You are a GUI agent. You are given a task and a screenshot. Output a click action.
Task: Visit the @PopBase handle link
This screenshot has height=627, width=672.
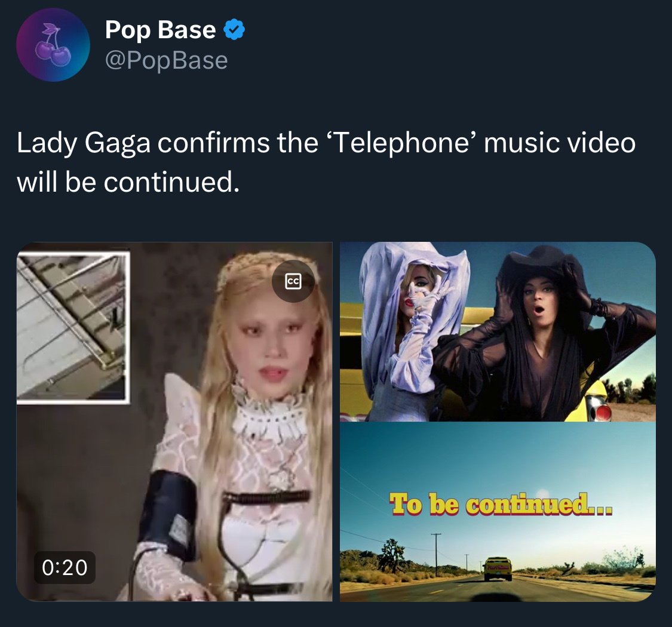tap(166, 60)
